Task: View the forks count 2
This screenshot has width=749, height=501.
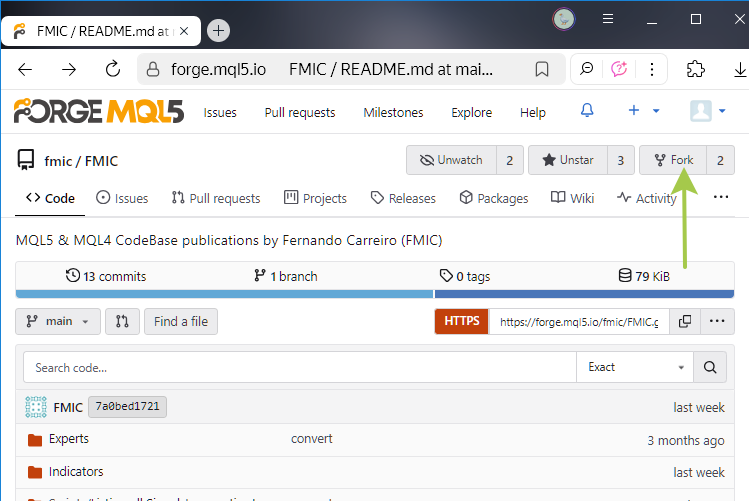Action: [720, 160]
